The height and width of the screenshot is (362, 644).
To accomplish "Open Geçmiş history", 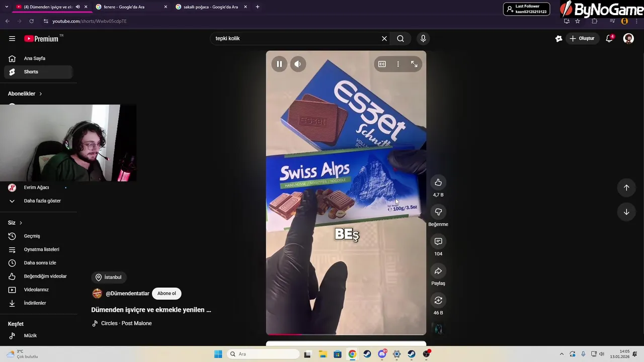I will pos(38,236).
